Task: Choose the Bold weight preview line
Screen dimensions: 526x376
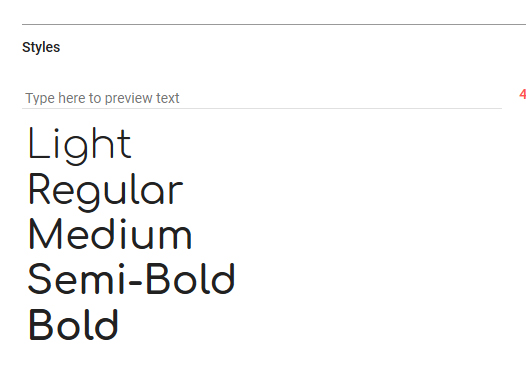Action: point(73,324)
